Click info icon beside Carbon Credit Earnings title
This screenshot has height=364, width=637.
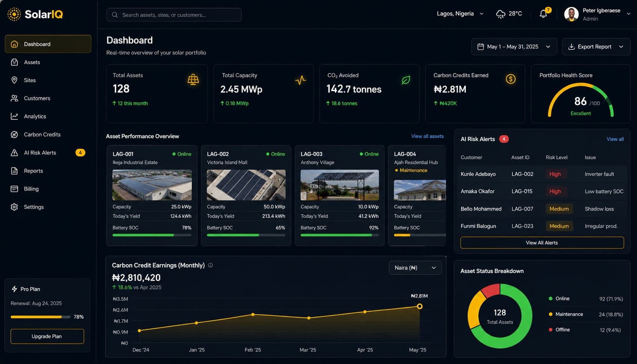click(210, 265)
